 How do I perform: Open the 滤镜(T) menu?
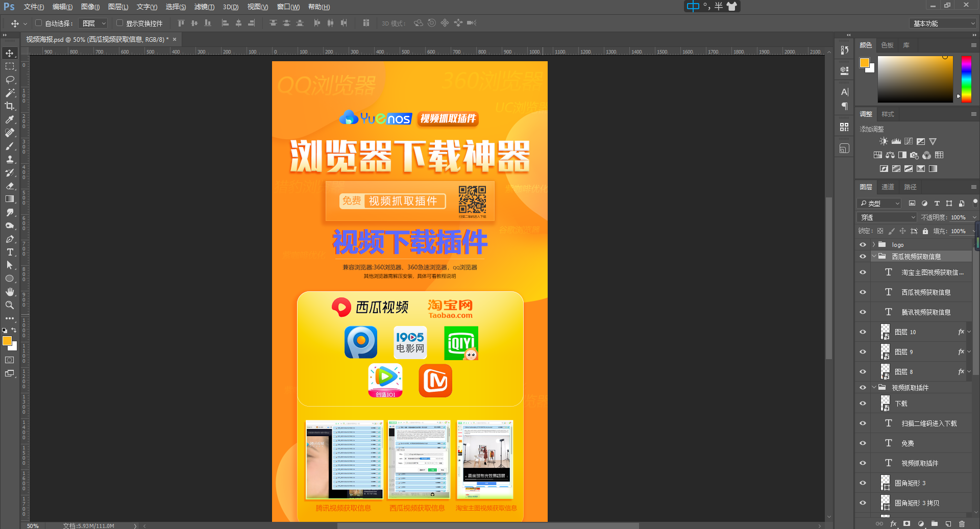coord(204,7)
